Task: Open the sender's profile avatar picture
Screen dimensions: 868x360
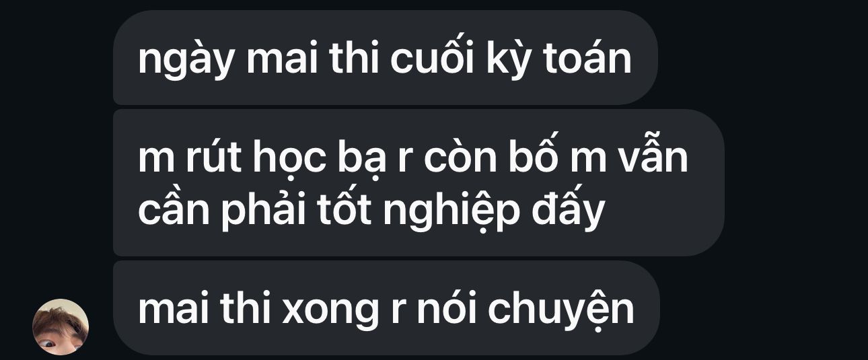Action: pos(61,327)
